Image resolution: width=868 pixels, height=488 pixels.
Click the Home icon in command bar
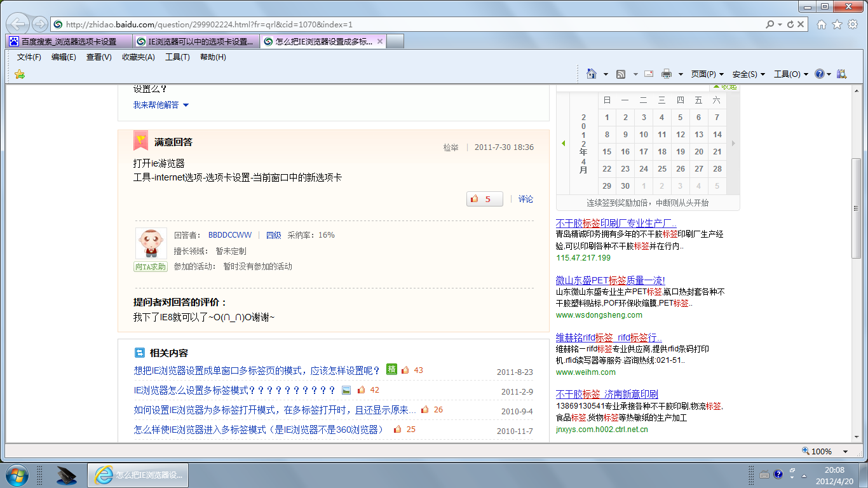click(592, 74)
